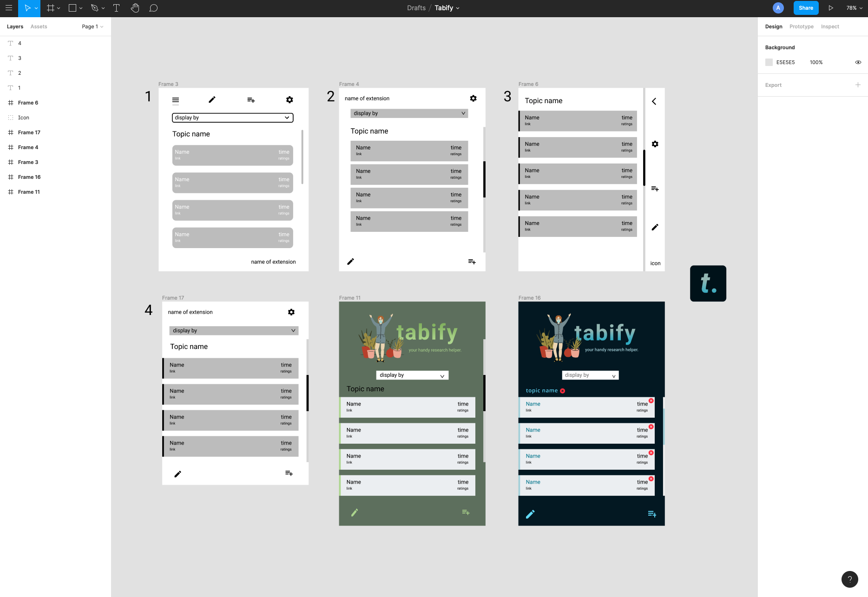Screen dimensions: 868x597
Task: Click the pencil icon in Frame 4
Action: coord(351,262)
